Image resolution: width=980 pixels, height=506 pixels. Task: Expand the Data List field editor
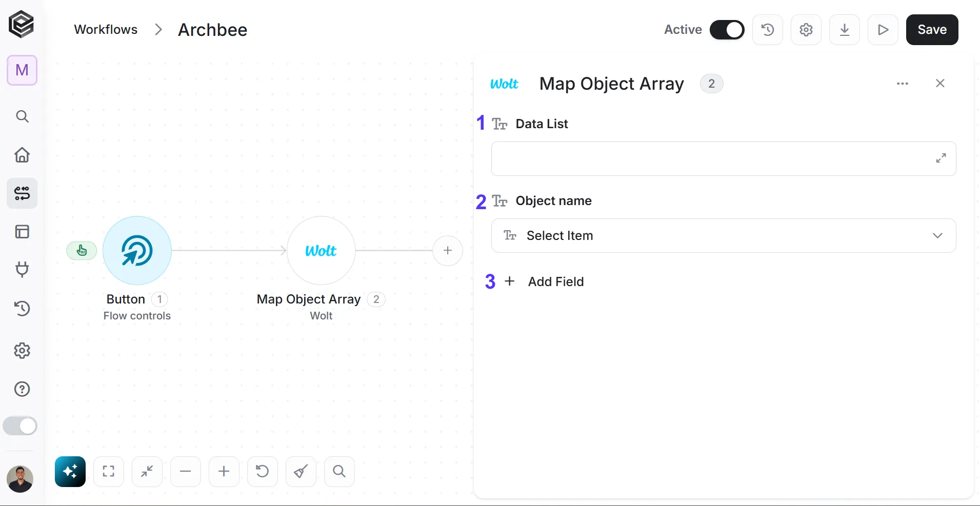tap(941, 158)
